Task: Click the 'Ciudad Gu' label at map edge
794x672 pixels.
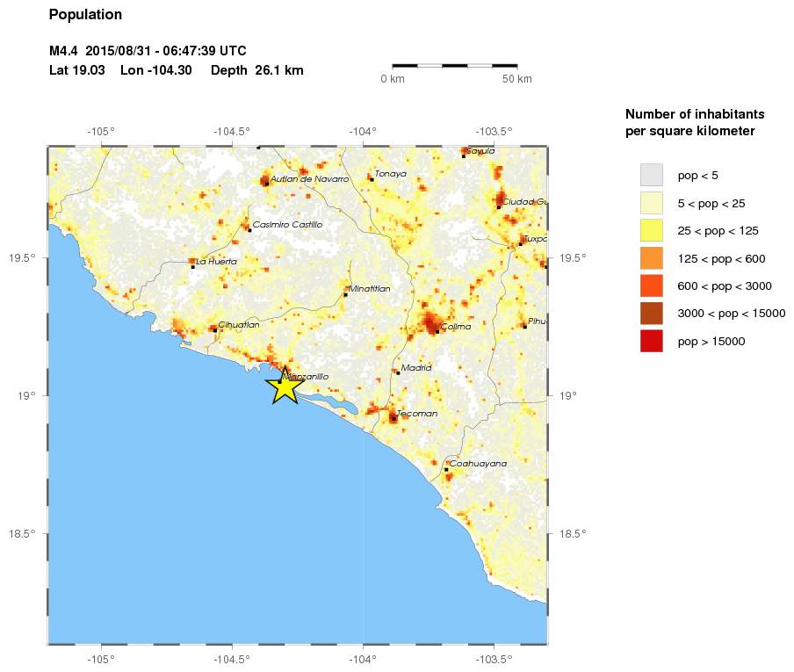Action: pyautogui.click(x=524, y=201)
